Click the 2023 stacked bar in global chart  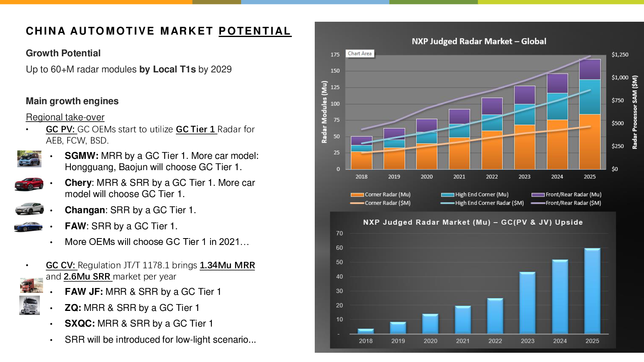pos(524,128)
